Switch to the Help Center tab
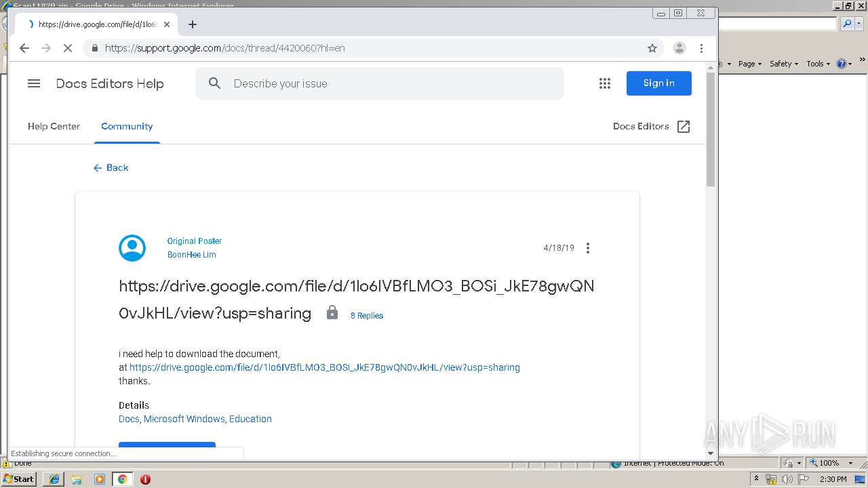Image resolution: width=868 pixels, height=488 pixels. click(54, 126)
